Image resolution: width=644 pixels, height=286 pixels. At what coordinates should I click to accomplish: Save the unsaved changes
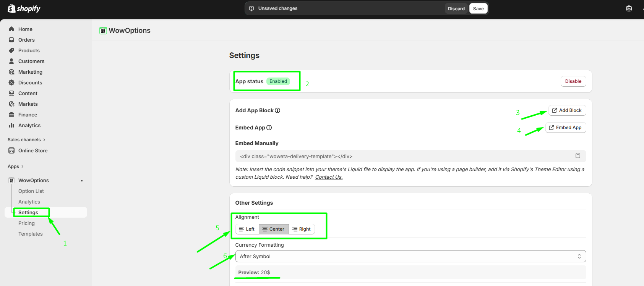click(x=478, y=8)
